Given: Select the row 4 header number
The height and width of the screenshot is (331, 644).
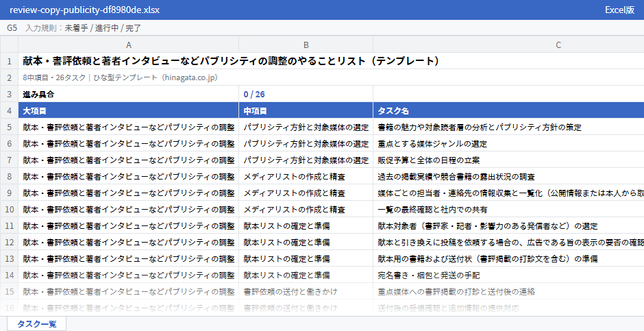Looking at the screenshot, I should coord(9,110).
